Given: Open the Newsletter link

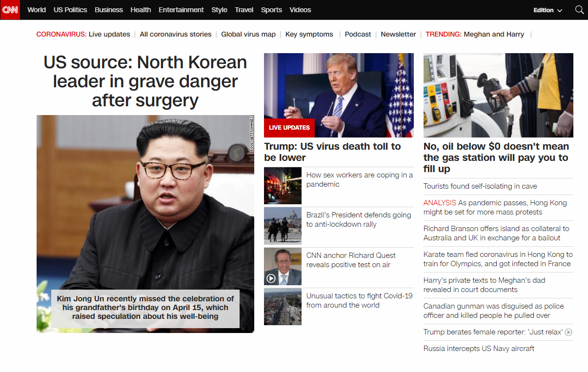Looking at the screenshot, I should (398, 34).
